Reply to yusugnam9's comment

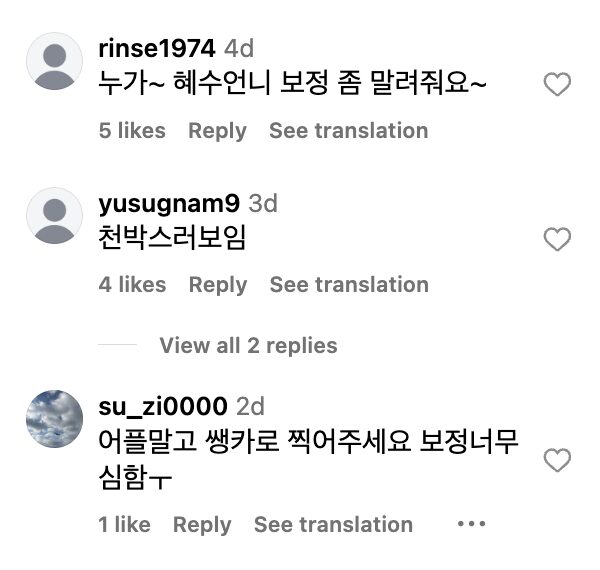pos(217,285)
